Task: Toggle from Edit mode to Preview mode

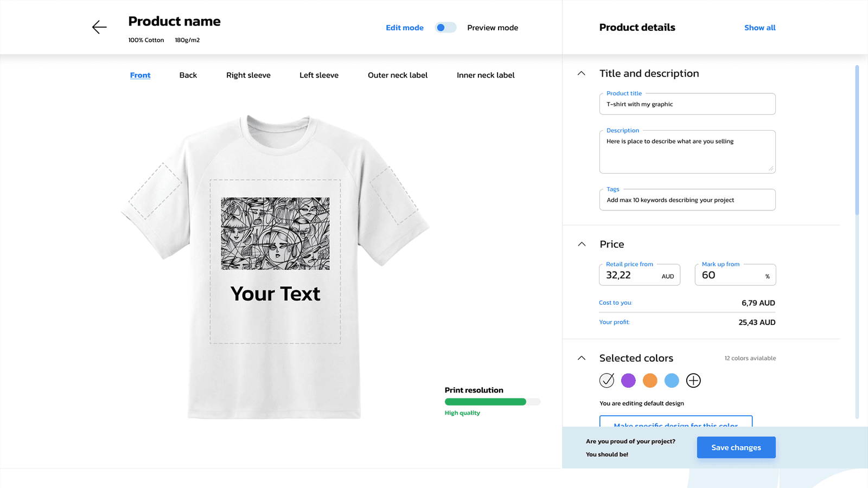Action: [x=445, y=27]
